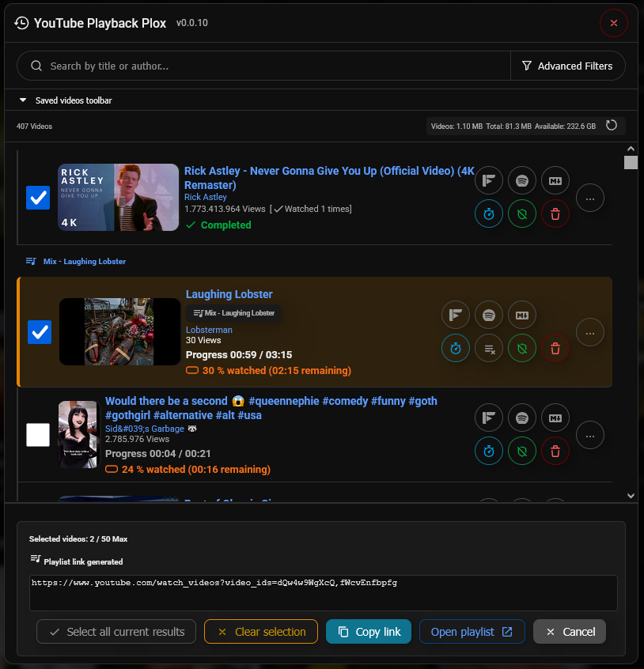The image size is (644, 669).
Task: Click the generated playlist URL text box
Action: pos(323,592)
